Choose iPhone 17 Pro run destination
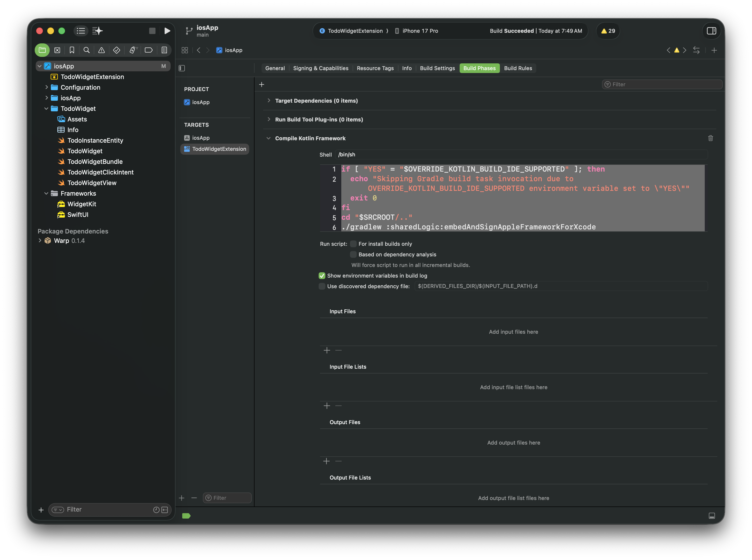 (x=416, y=31)
